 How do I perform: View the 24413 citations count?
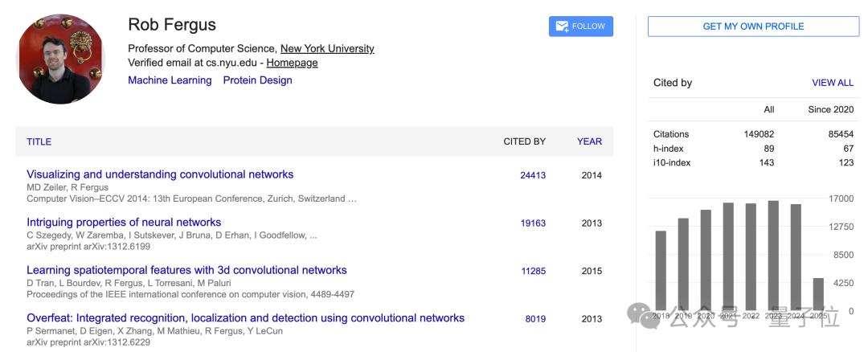pyautogui.click(x=532, y=175)
